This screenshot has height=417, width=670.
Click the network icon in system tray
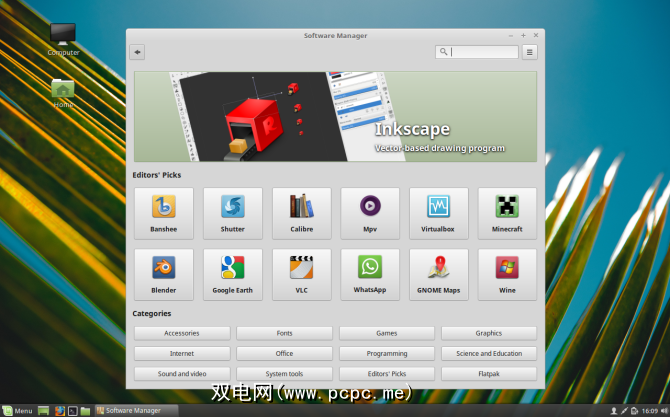click(624, 411)
